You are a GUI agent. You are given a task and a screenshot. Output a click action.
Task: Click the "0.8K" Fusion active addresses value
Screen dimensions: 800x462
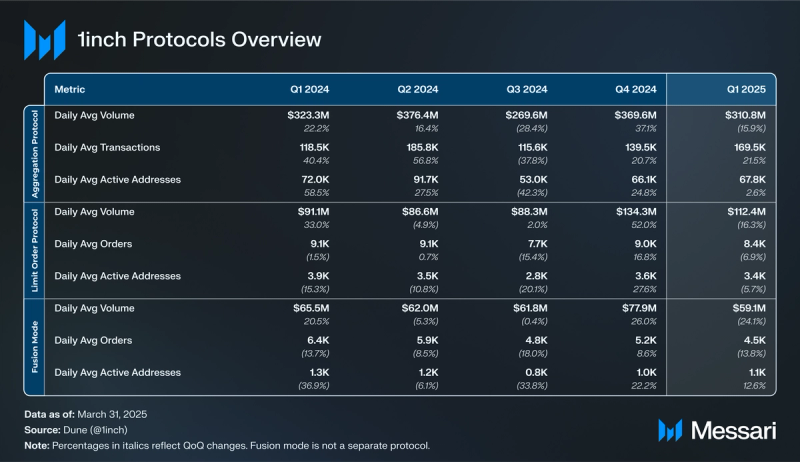tap(536, 372)
